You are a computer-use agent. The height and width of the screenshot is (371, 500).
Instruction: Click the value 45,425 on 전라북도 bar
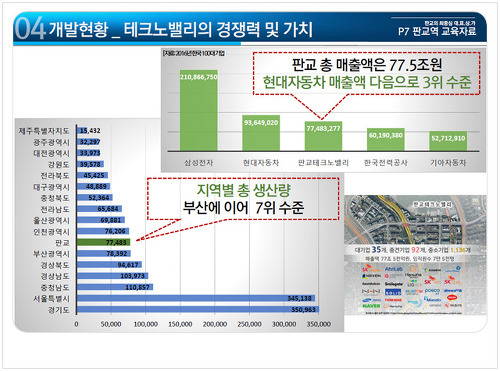[x=94, y=175]
